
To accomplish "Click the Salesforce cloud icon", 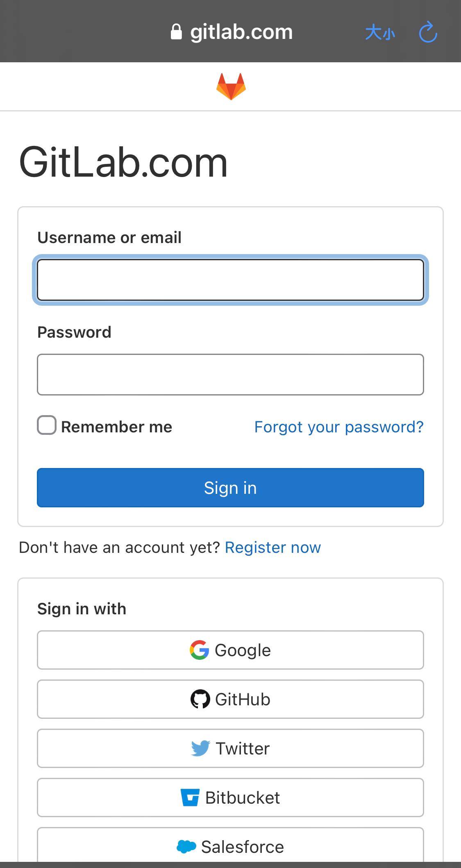I will (186, 846).
